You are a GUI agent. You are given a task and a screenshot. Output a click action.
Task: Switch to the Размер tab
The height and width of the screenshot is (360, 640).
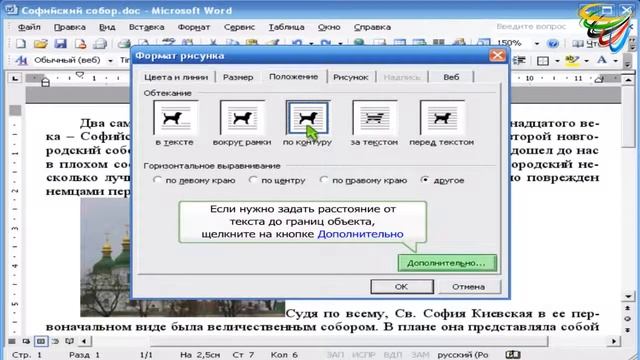pyautogui.click(x=238, y=77)
